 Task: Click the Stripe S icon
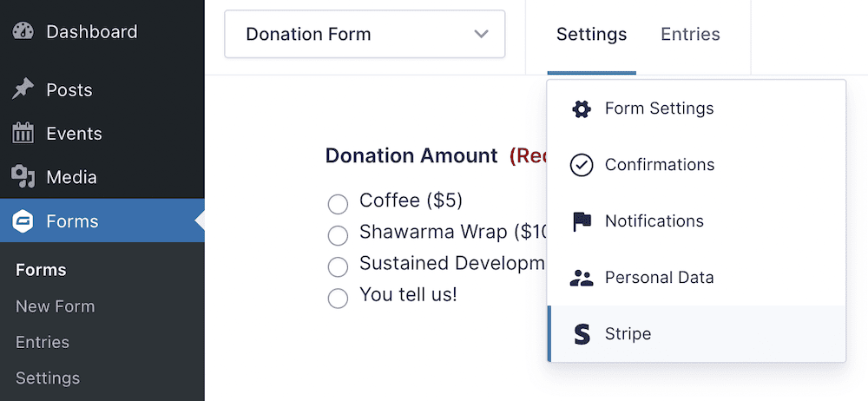pos(581,334)
